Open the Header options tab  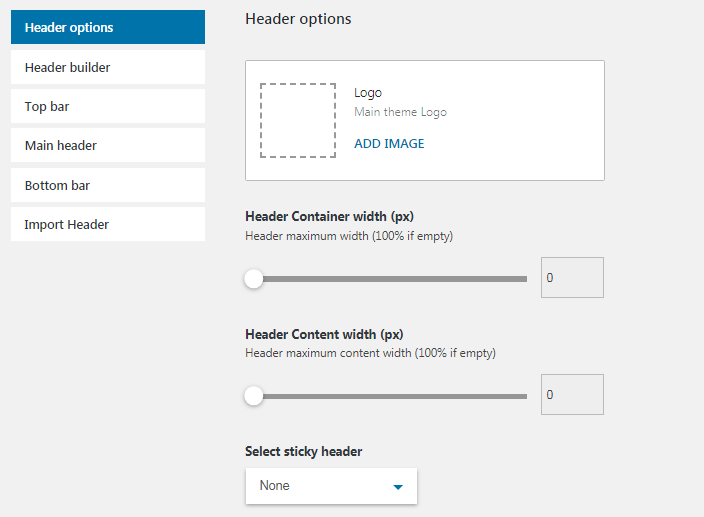(x=107, y=27)
